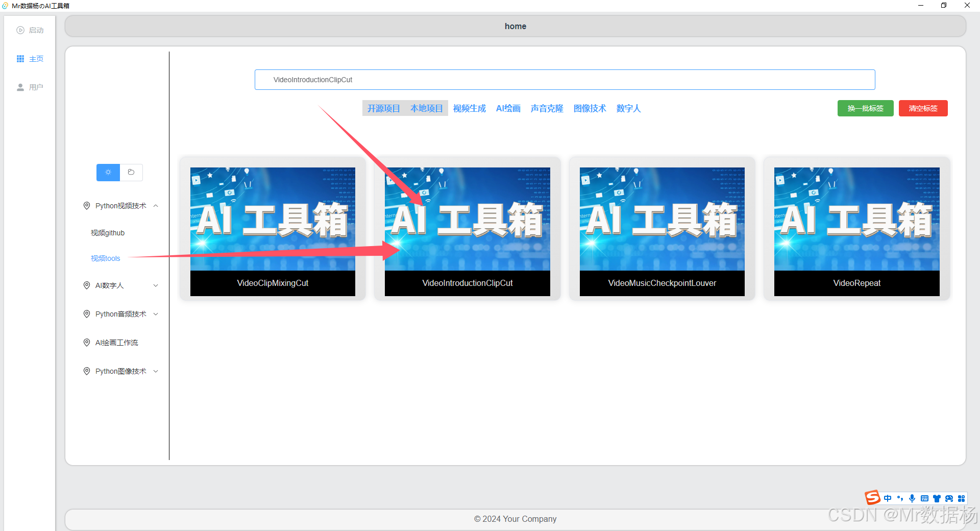
Task: Click the green 换一批标签 button
Action: point(866,108)
